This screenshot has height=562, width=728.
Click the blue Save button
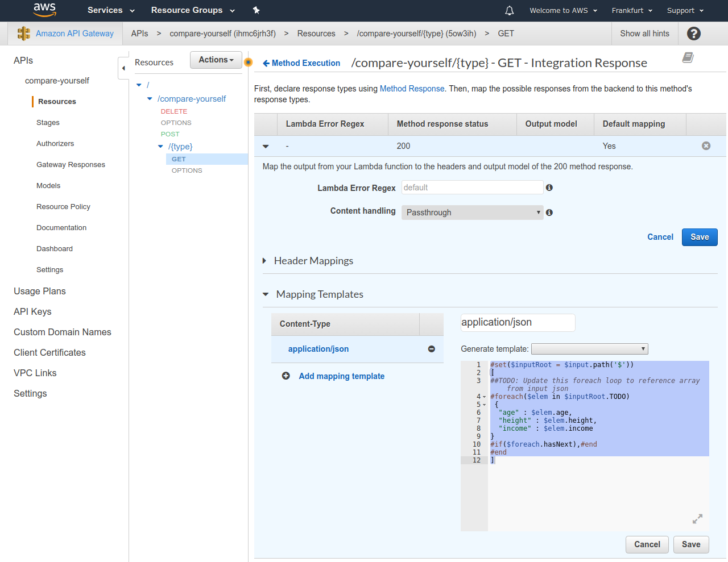point(700,237)
